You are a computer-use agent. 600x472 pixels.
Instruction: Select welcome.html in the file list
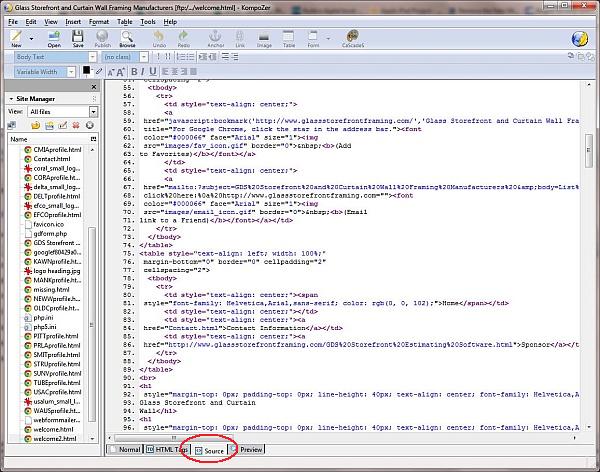click(x=53, y=430)
